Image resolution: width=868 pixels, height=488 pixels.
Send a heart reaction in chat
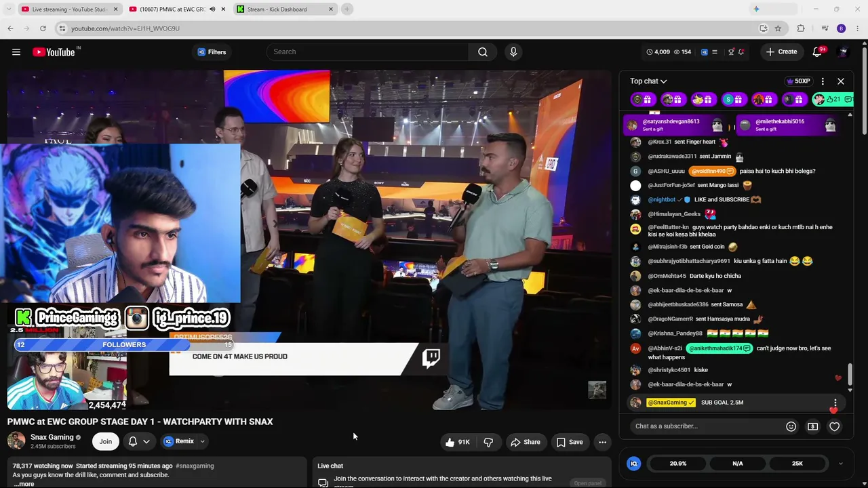[835, 426]
